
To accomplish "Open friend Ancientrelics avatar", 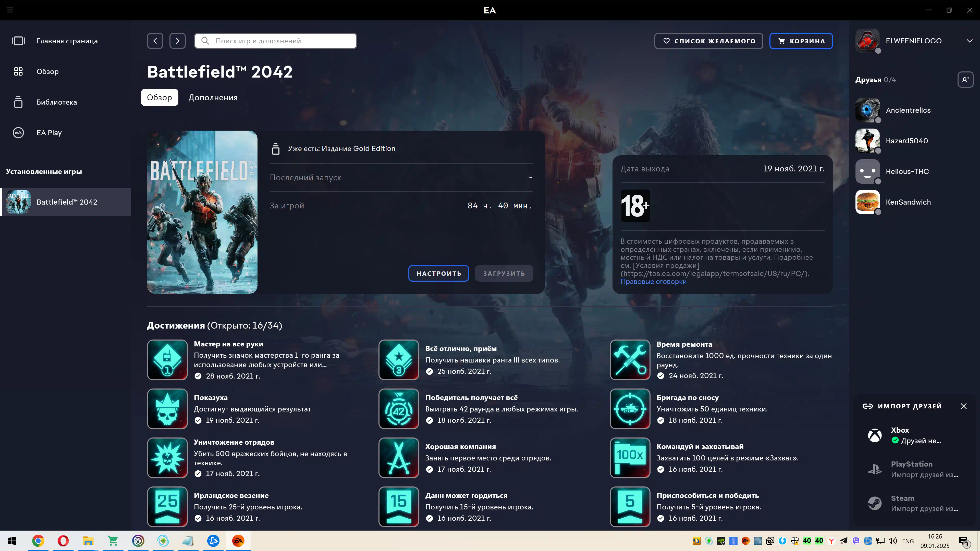I will click(868, 110).
